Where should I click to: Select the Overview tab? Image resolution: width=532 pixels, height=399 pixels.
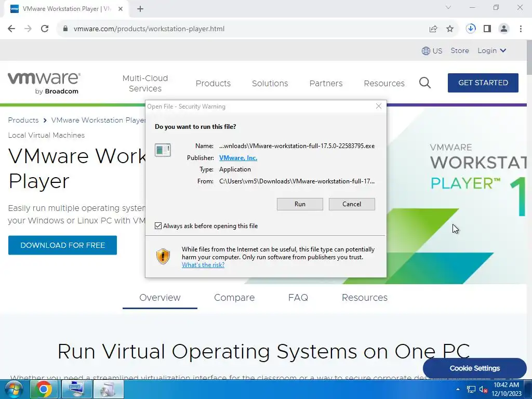point(160,298)
